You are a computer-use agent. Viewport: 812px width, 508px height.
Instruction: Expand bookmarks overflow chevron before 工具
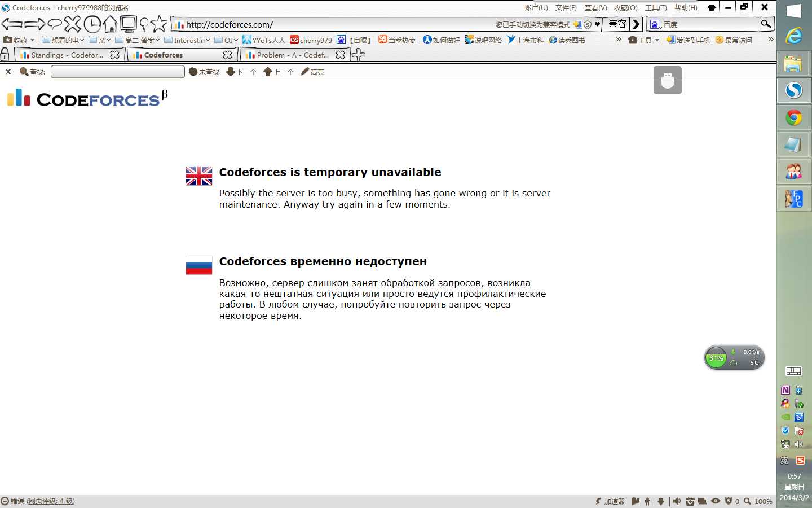click(619, 40)
